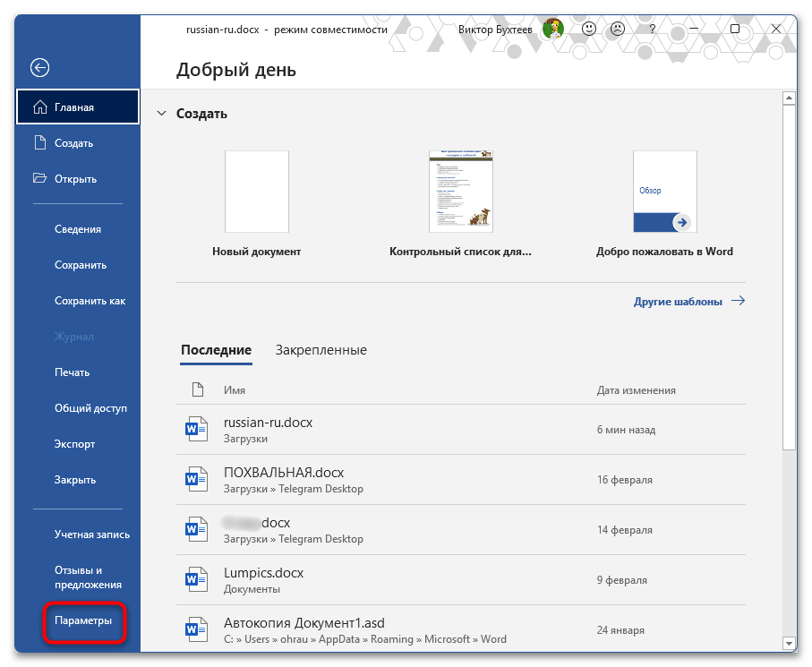Viewport: 812px width, 667px height.
Task: Open Параметры in the sidebar
Action: 83,620
